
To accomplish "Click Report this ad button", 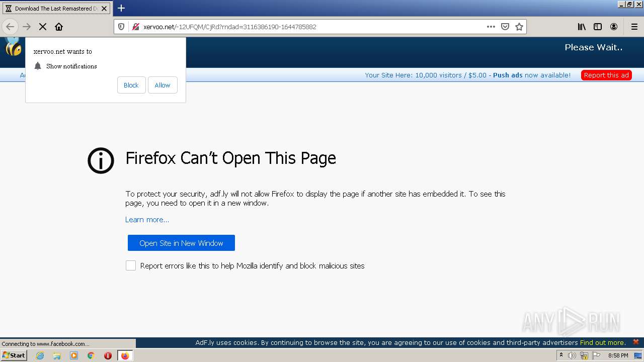I will click(x=606, y=75).
